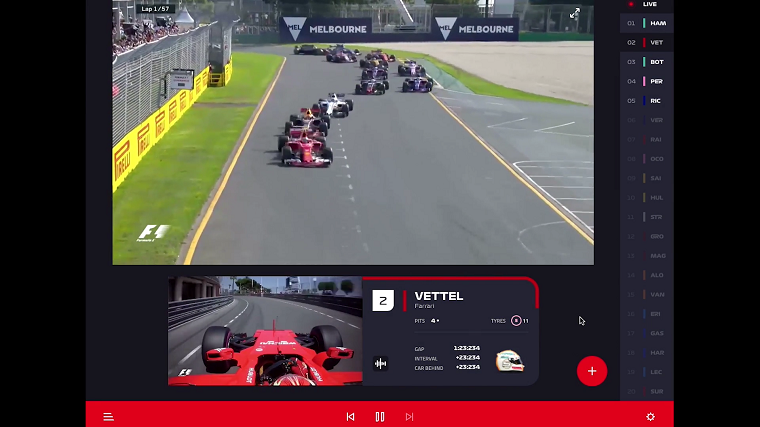Click the VETTEL driver name heading
Screen dimensions: 760x427
439,296
